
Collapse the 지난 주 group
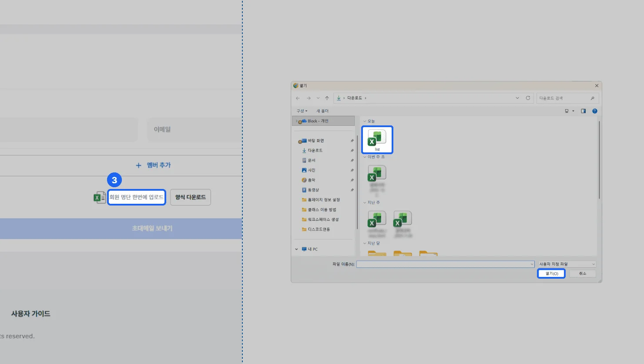365,202
